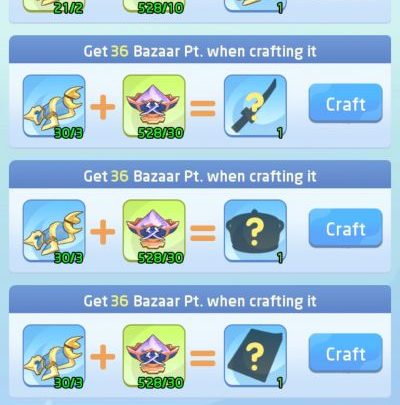Select claw material icon in sword recipe
The width and height of the screenshot is (400, 405).
click(x=54, y=106)
